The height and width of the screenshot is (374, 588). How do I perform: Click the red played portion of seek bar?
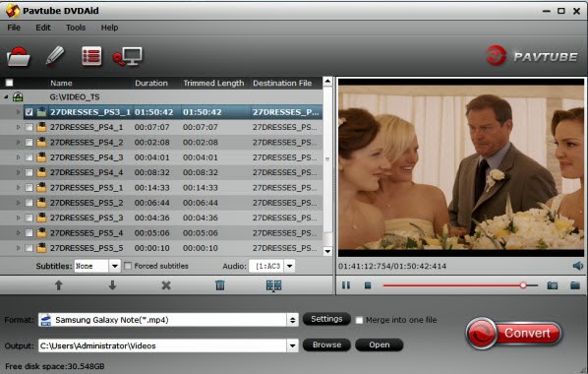click(x=452, y=285)
